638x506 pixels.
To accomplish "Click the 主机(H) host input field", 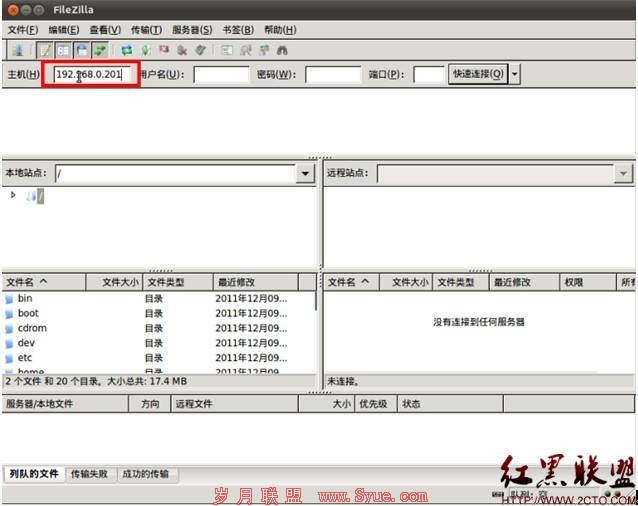I will tap(92, 74).
